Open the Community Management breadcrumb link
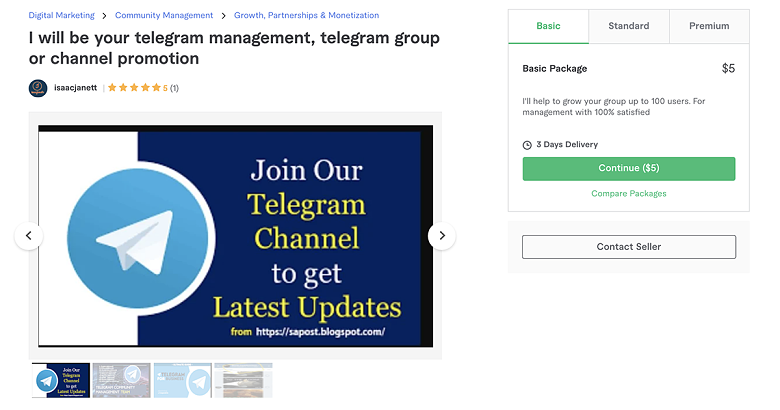The image size is (780, 410). tap(164, 15)
